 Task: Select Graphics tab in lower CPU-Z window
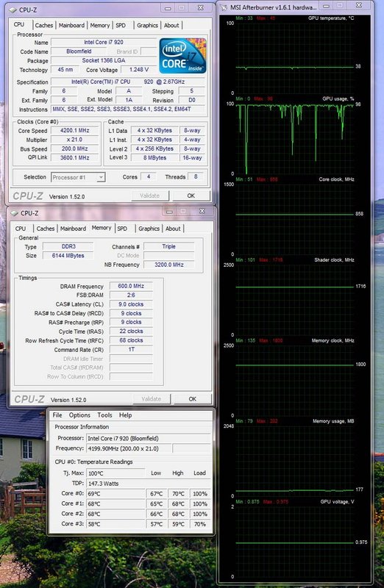point(149,229)
